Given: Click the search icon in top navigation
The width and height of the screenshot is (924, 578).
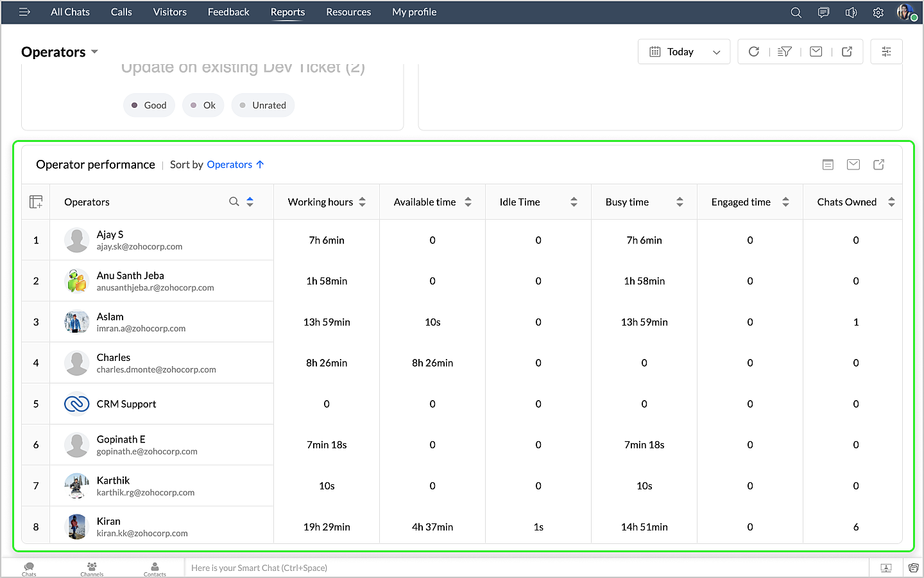Looking at the screenshot, I should pyautogui.click(x=796, y=12).
